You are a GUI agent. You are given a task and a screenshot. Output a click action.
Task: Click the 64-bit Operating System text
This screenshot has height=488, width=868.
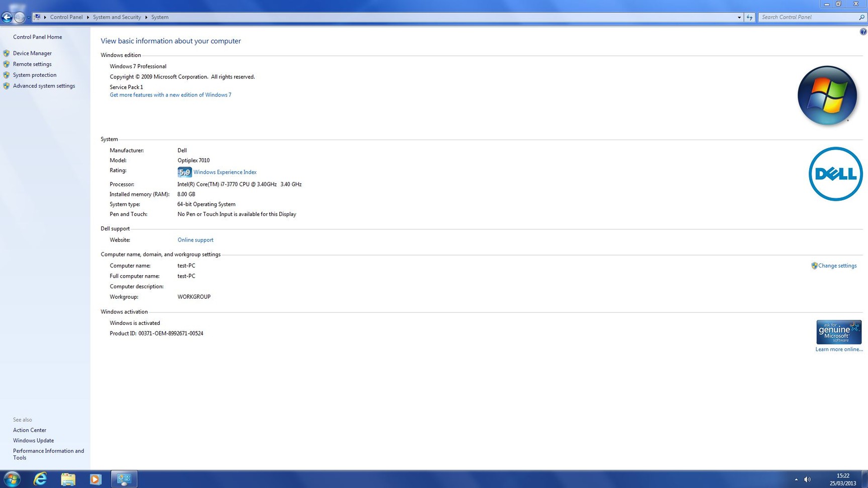pyautogui.click(x=206, y=204)
